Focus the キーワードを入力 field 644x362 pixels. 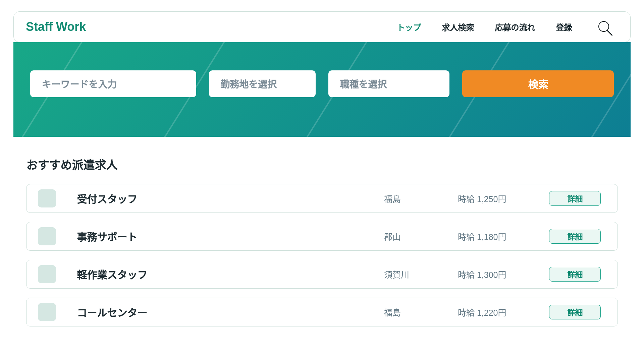[x=113, y=84]
